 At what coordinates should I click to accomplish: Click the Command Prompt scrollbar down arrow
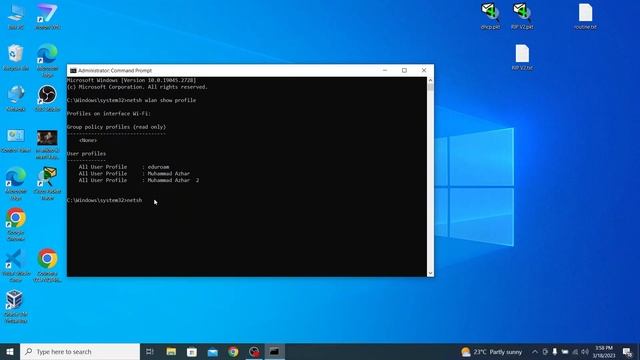[x=430, y=273]
